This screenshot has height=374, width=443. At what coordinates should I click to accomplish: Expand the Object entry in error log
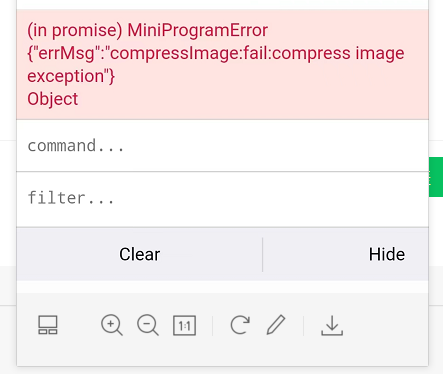pos(53,99)
